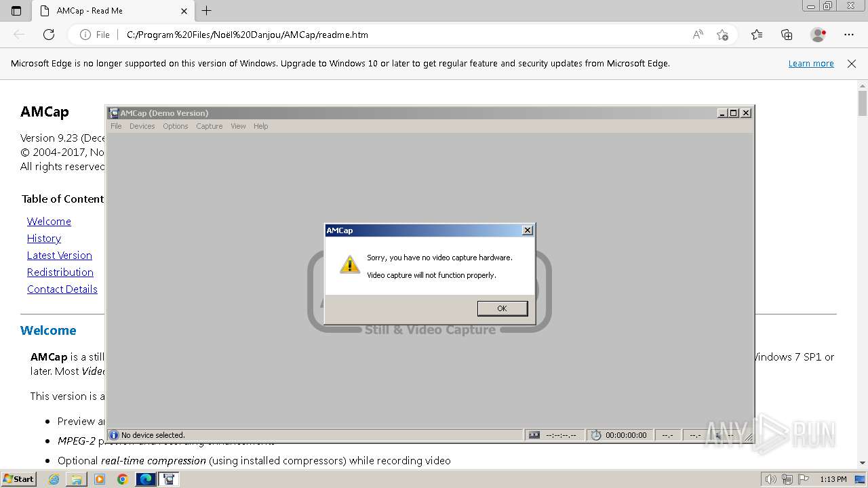The width and height of the screenshot is (868, 488).
Task: Click OK in the AMCap dialog
Action: point(502,308)
